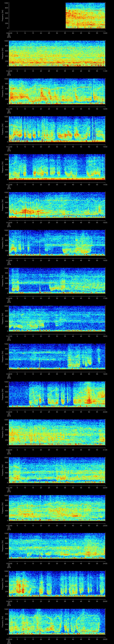
Task: Click the '6:12:00' start time label
Action: (x=9, y=147)
